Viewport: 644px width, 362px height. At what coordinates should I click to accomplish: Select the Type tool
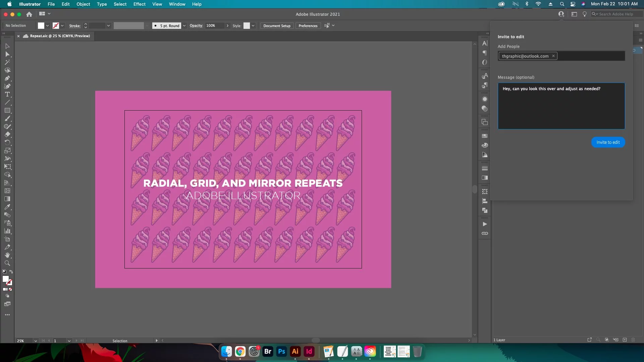7,94
